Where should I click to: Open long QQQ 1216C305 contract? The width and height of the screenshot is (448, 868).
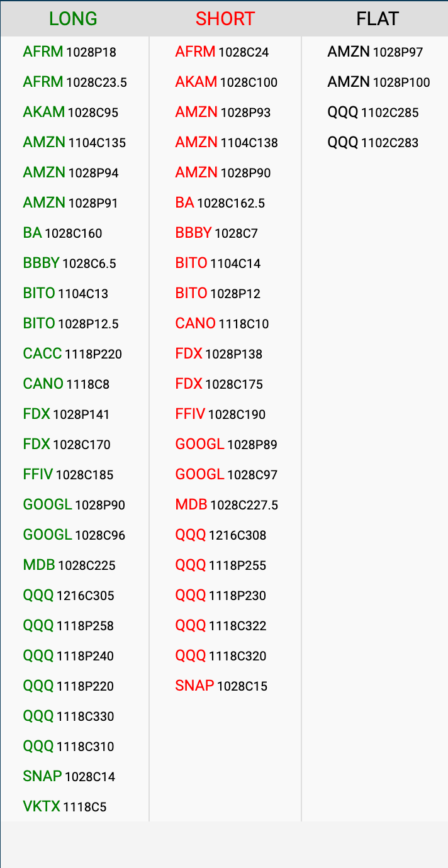pos(69,596)
